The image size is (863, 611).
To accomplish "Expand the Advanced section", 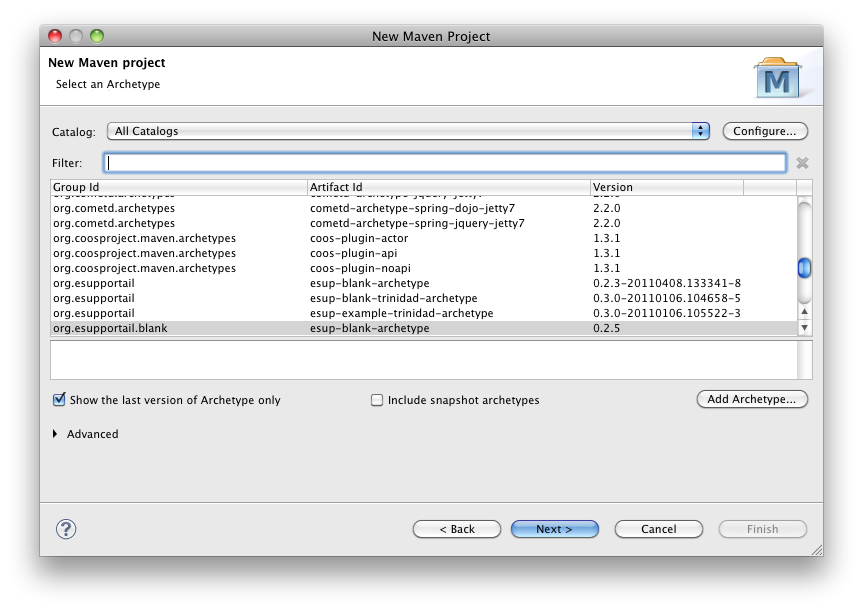I will 56,434.
